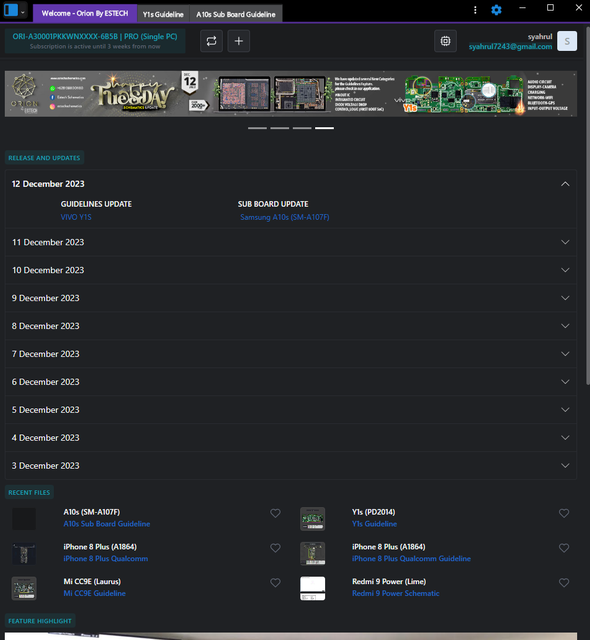Select the fourth banner carousel indicator

click(324, 128)
